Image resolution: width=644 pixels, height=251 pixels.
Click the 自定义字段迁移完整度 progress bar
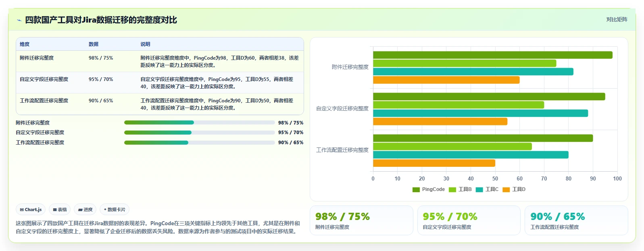(x=199, y=133)
